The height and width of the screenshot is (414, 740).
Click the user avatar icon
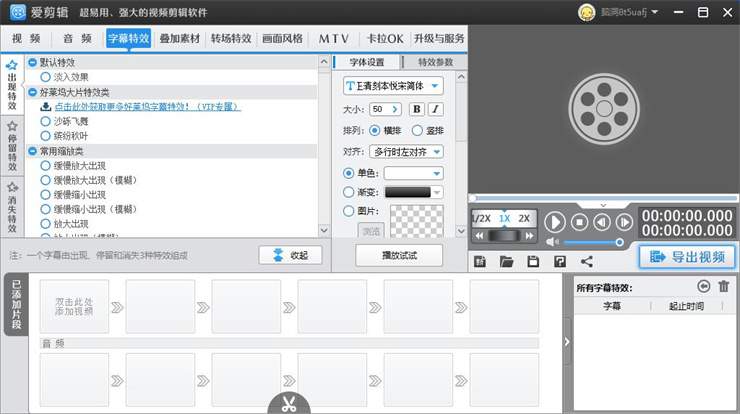pyautogui.click(x=586, y=12)
